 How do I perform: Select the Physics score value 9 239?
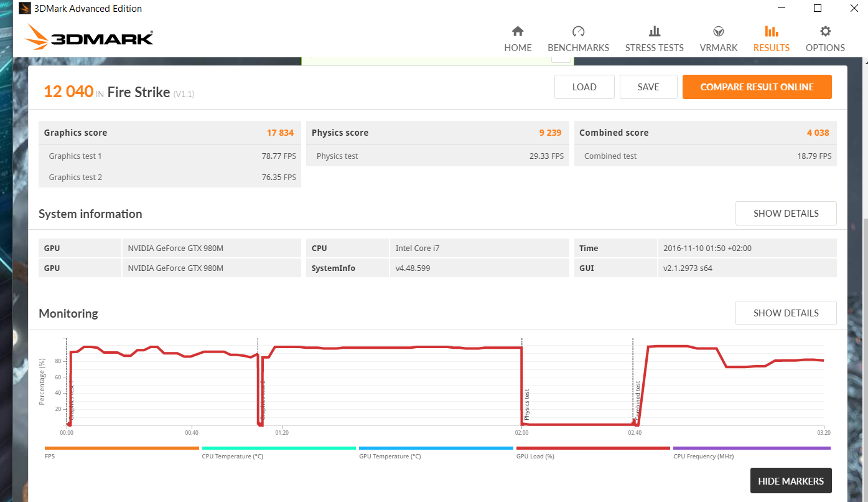pos(550,133)
